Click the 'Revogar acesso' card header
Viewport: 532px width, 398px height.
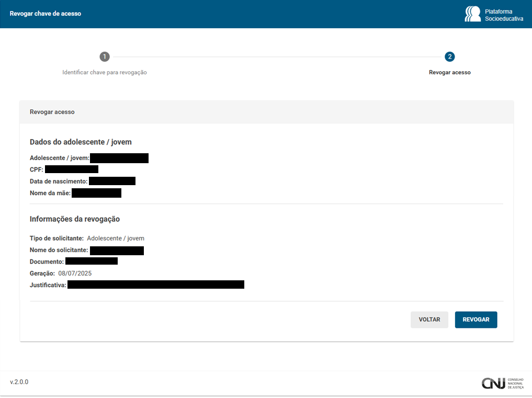(x=52, y=112)
